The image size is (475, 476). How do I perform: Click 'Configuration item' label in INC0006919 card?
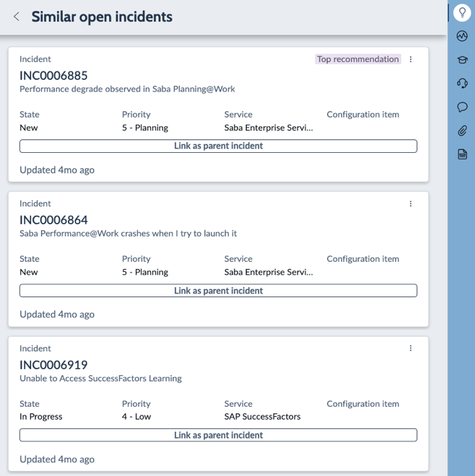[362, 404]
